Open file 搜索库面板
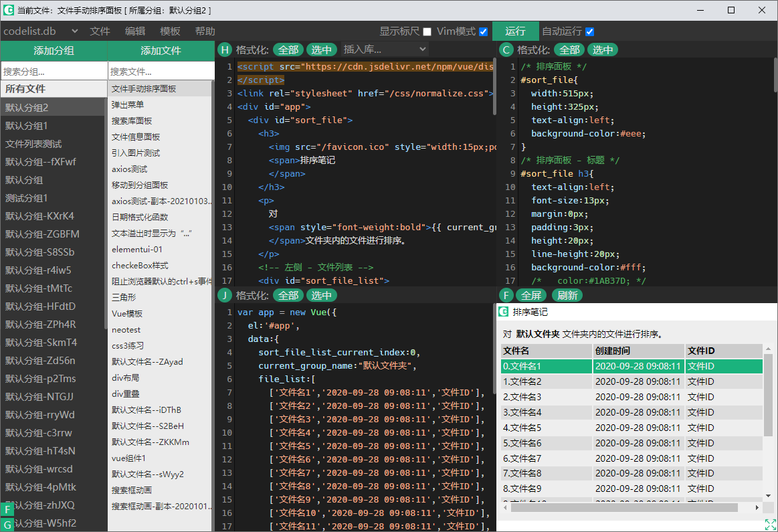This screenshot has width=778, height=532. tap(160, 120)
